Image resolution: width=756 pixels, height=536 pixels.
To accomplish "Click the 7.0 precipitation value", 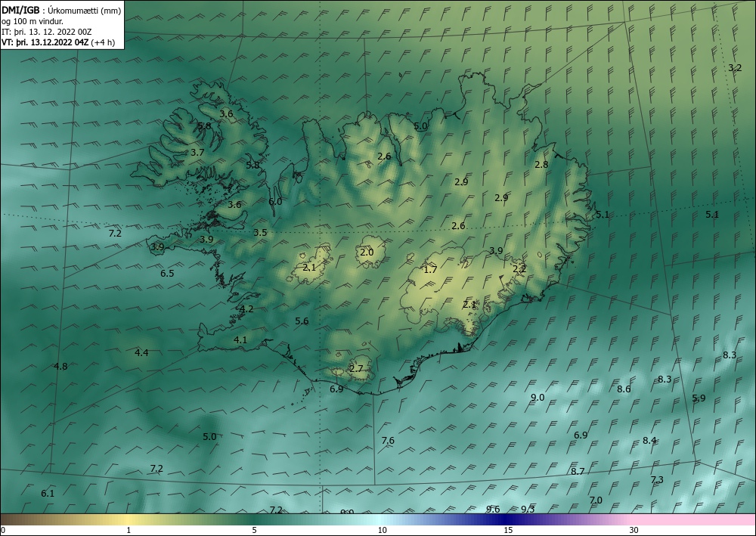I will click(596, 500).
